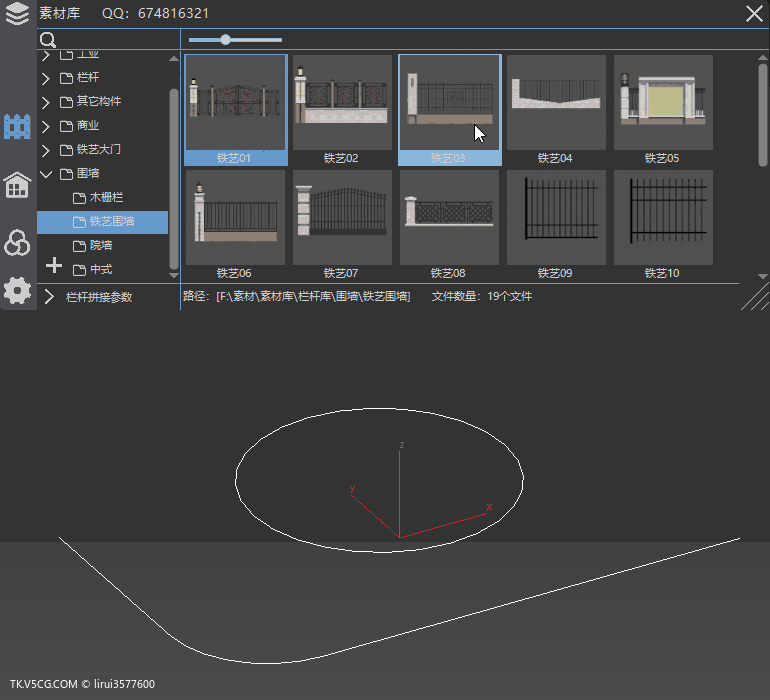Click the folder tree scroll down arrow
This screenshot has width=770, height=700.
[x=174, y=274]
